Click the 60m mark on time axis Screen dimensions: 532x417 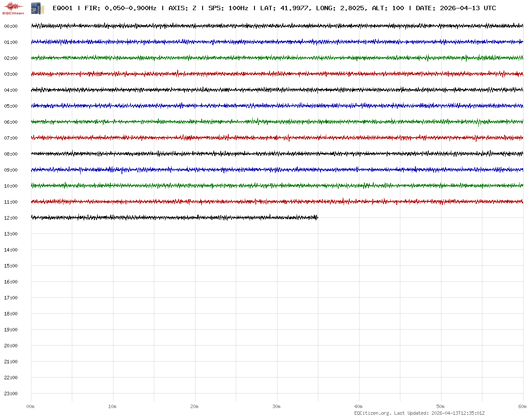(523, 407)
